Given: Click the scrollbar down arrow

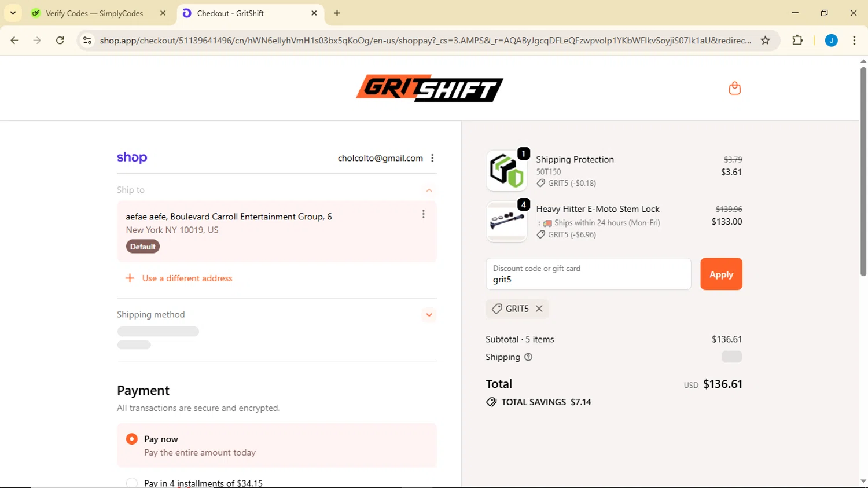Looking at the screenshot, I should [863, 482].
